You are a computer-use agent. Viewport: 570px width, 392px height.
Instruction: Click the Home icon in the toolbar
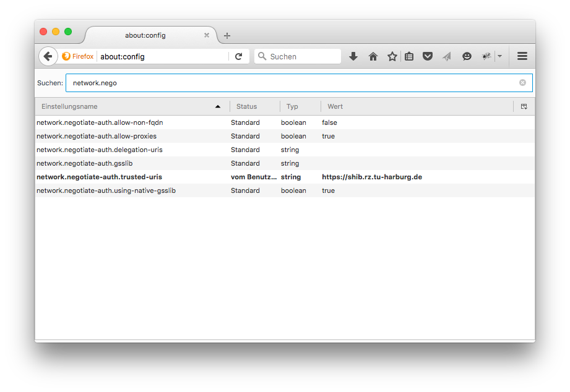pos(373,56)
